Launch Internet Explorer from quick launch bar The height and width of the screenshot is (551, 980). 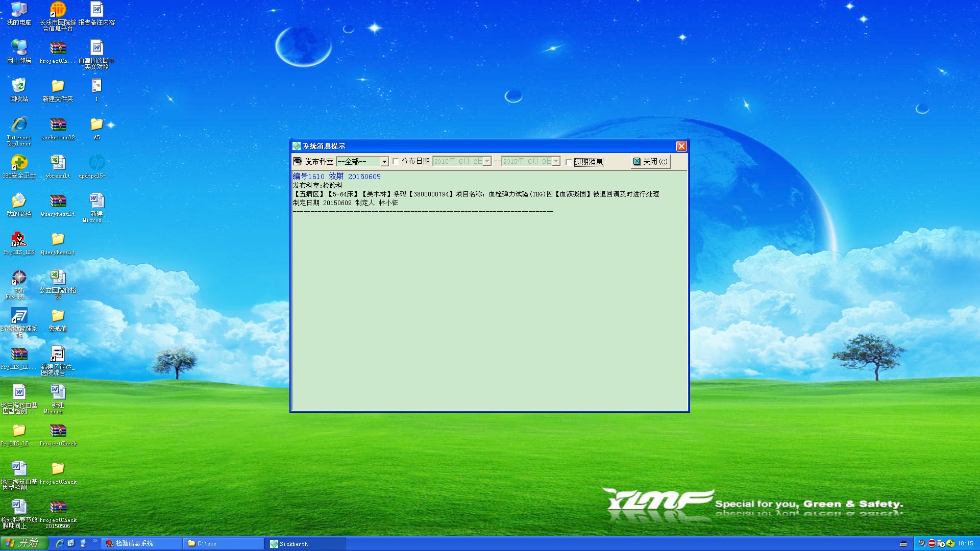59,543
